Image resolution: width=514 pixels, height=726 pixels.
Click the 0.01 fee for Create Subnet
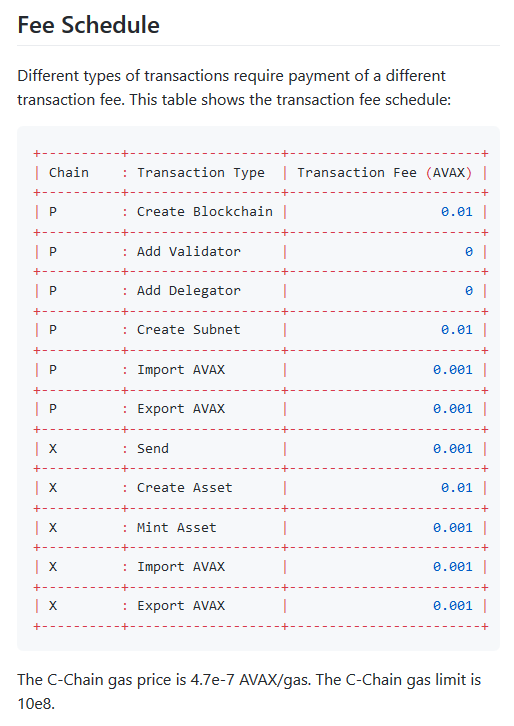[x=457, y=330]
